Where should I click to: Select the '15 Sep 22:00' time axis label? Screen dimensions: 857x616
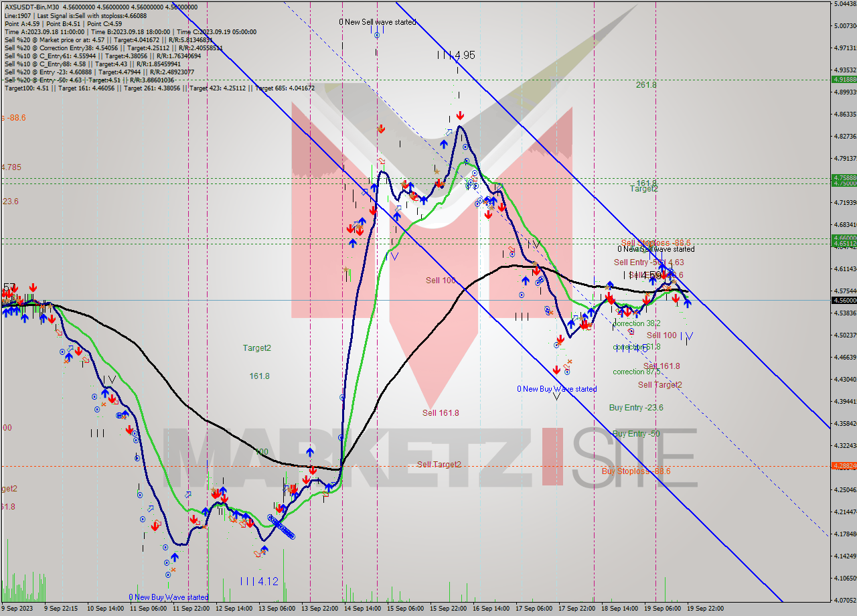pos(449,609)
